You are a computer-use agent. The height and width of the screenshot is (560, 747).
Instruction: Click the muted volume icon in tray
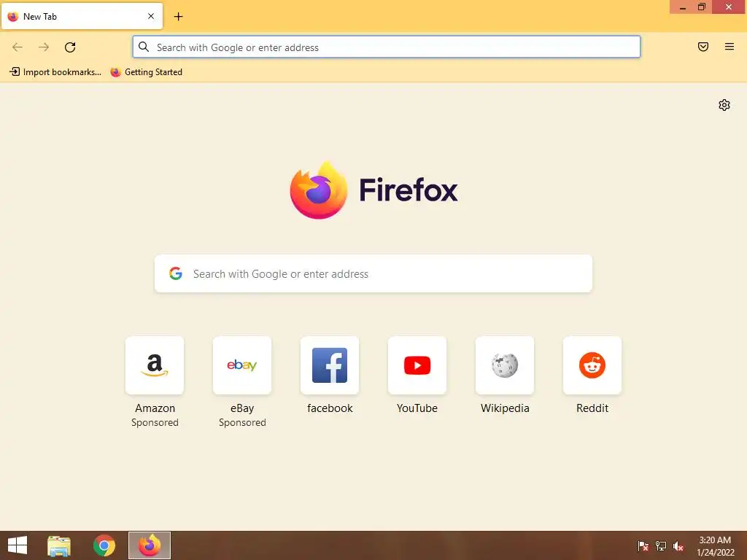[678, 546]
